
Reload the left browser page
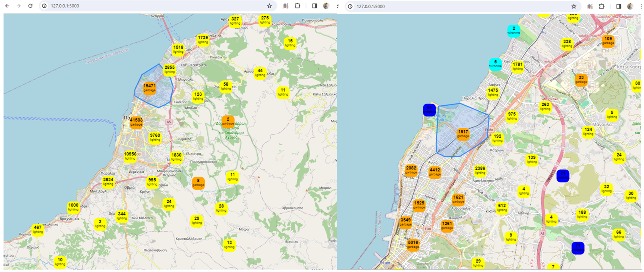point(30,6)
